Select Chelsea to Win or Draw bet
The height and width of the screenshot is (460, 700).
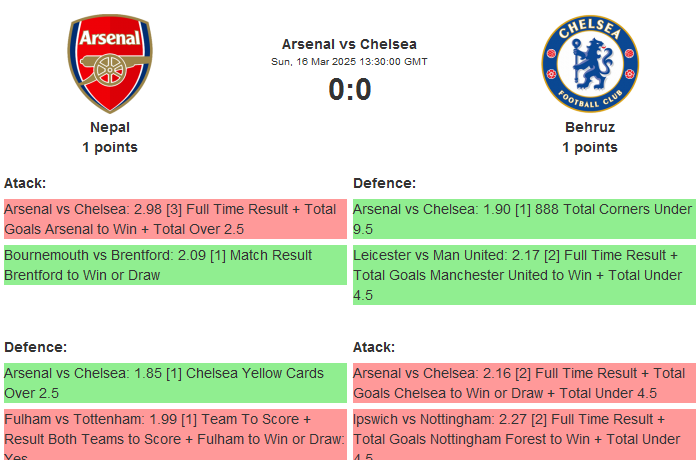(524, 383)
